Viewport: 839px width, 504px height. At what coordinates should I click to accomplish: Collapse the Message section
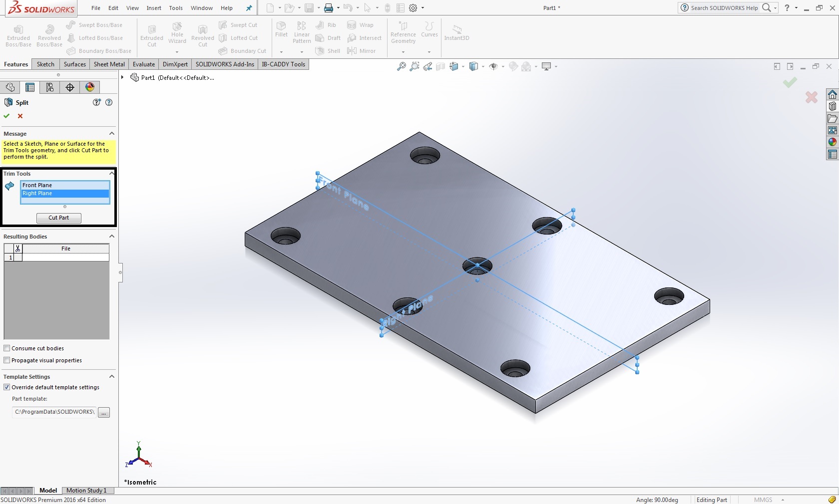click(x=112, y=134)
